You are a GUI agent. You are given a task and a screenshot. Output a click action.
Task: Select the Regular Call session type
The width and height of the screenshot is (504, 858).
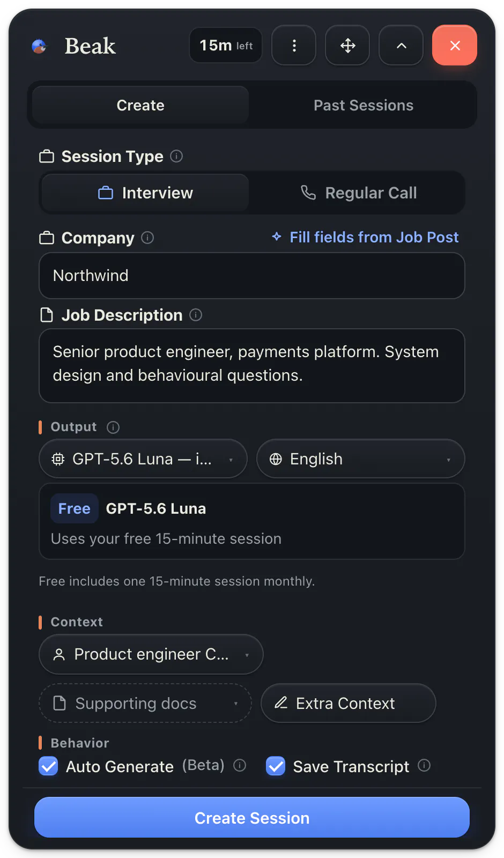click(358, 193)
